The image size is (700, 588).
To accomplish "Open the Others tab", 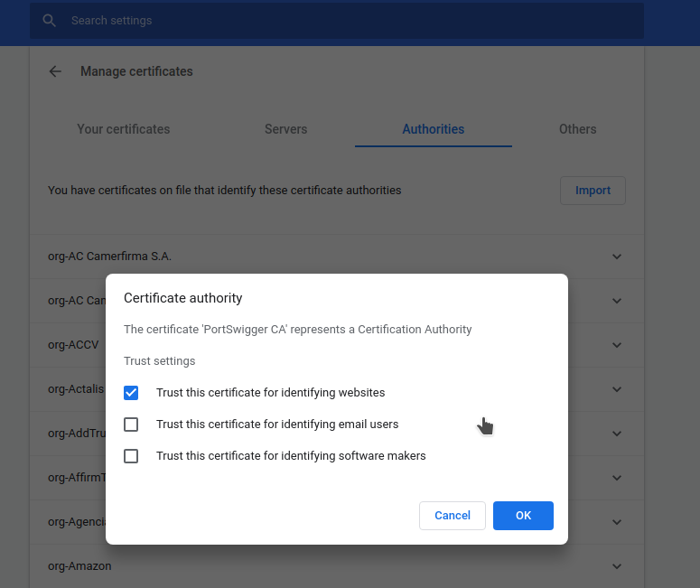I will (578, 129).
